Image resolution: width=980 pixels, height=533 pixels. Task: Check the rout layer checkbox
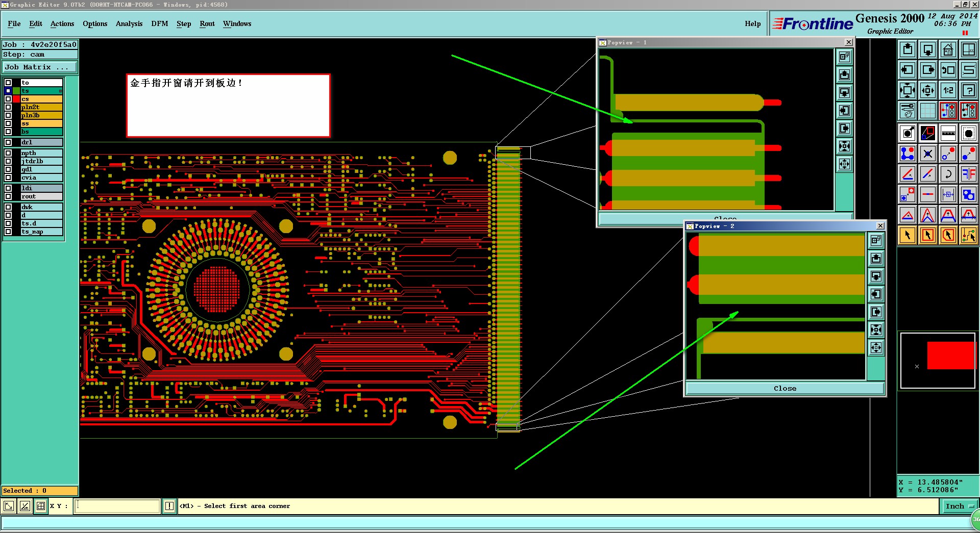click(x=8, y=196)
